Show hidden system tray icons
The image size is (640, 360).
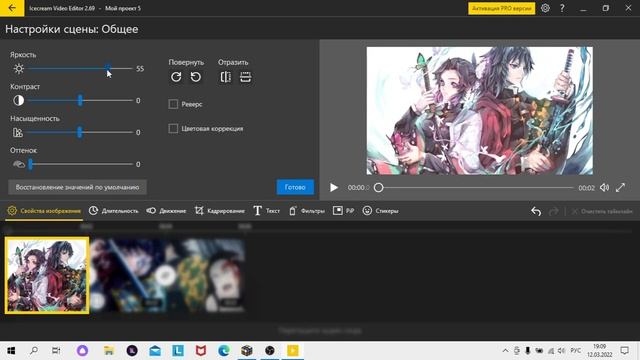click(505, 351)
